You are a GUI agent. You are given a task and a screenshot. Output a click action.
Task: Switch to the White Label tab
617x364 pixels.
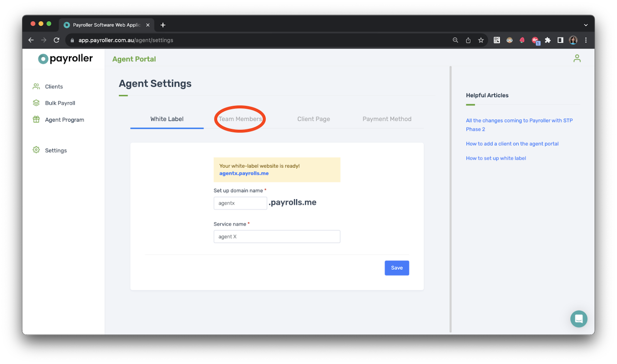[x=167, y=119]
